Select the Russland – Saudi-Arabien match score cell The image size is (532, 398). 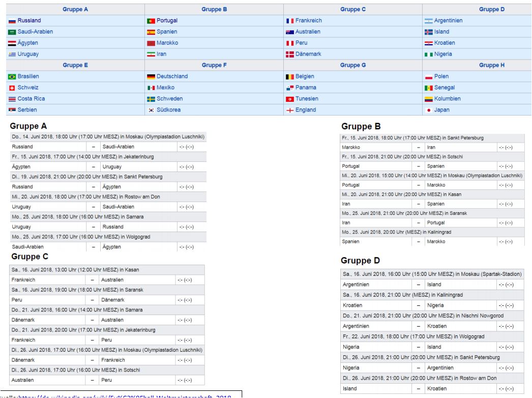point(192,147)
